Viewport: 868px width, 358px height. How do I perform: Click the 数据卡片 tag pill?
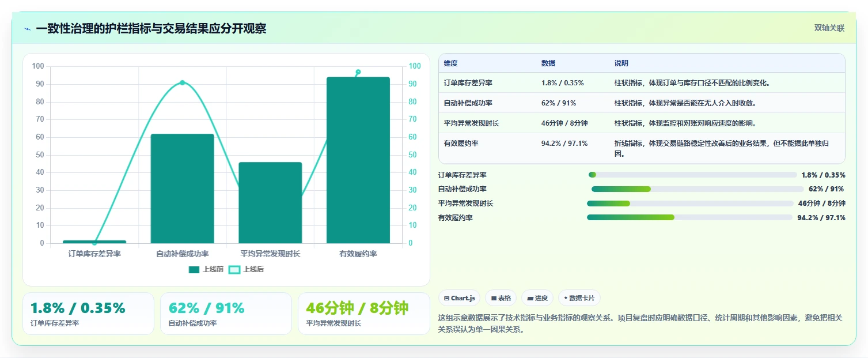pyautogui.click(x=579, y=298)
